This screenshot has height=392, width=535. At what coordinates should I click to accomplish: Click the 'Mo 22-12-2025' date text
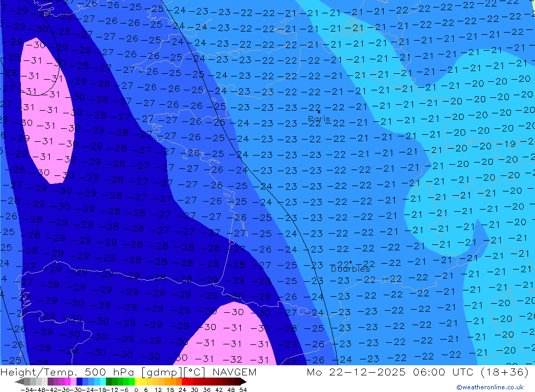(356, 372)
